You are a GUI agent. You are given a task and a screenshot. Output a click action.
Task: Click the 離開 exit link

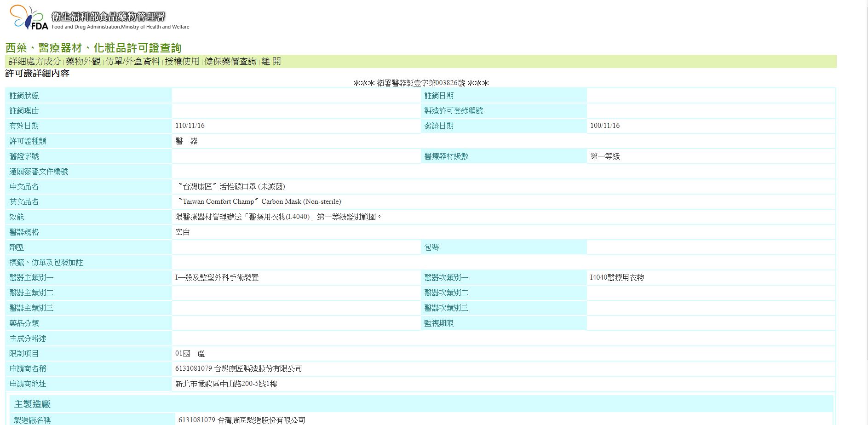click(271, 62)
